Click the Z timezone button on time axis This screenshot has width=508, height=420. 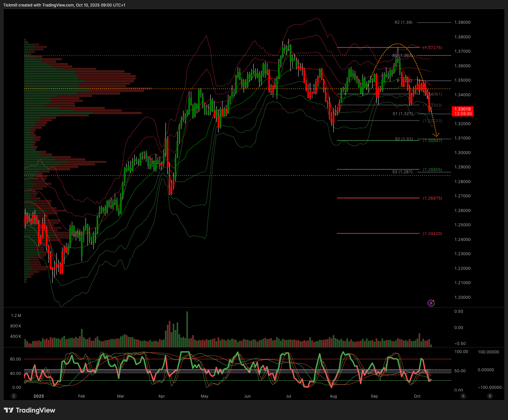[x=13, y=396]
